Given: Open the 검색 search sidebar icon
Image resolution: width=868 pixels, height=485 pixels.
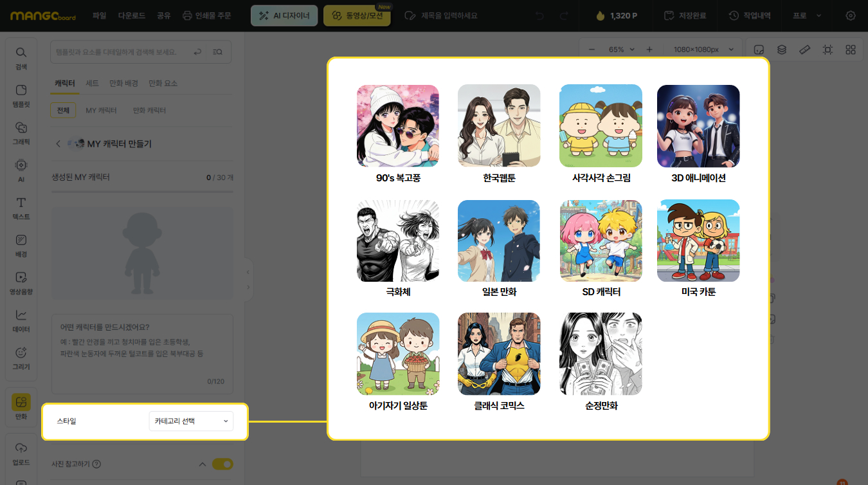Looking at the screenshot, I should [x=21, y=57].
